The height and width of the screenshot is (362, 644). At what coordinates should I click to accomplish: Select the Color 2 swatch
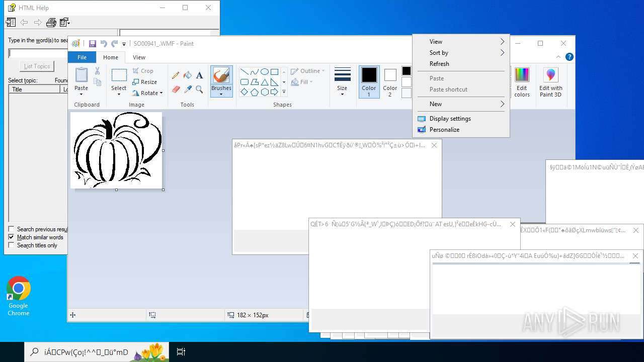pos(390,82)
